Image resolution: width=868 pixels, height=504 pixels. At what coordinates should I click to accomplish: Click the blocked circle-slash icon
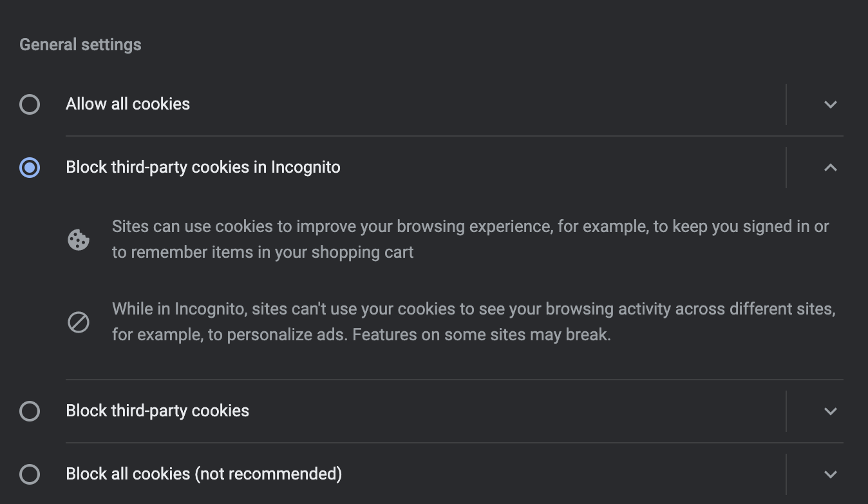(79, 322)
